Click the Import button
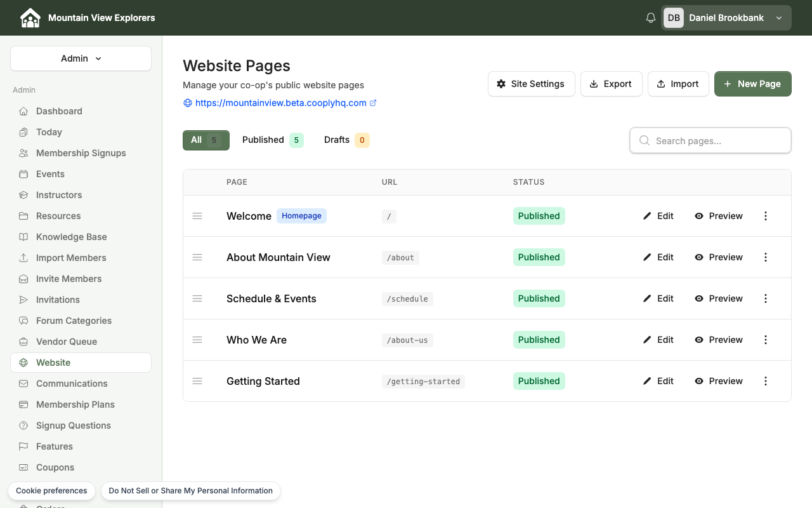Image resolution: width=812 pixels, height=508 pixels. pos(678,84)
